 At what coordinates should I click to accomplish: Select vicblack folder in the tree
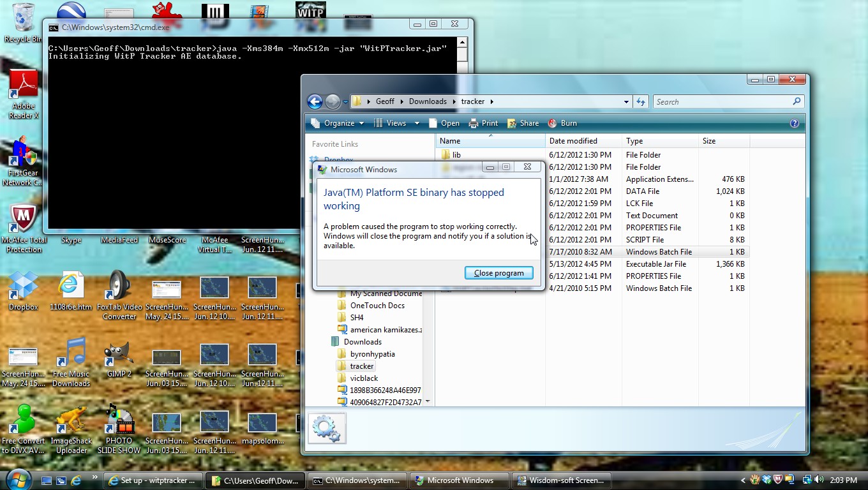click(364, 378)
